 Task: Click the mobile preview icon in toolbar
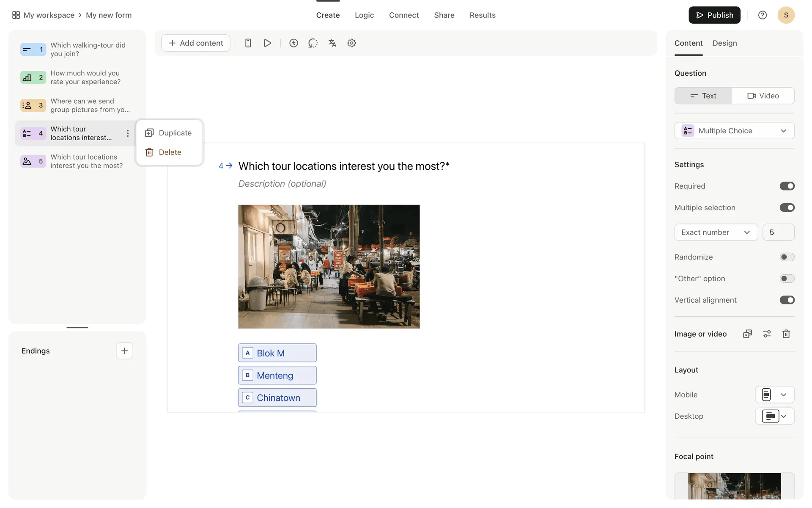[248, 43]
